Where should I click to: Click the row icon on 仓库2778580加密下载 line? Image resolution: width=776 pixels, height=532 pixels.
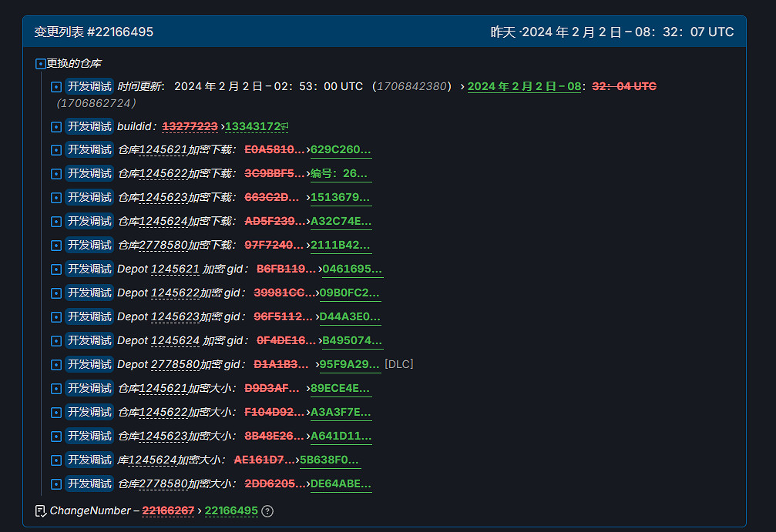(55, 246)
